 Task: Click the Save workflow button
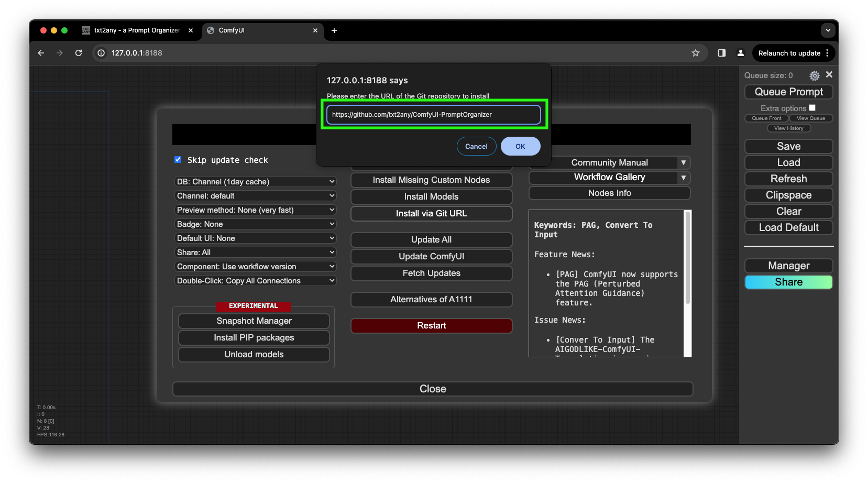[x=788, y=147]
